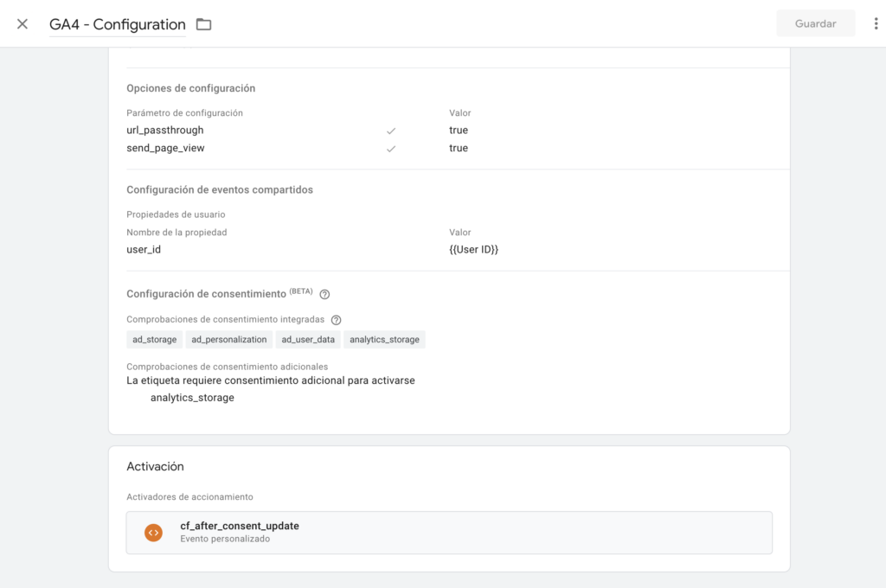The image size is (886, 588).
Task: Select the ad_personalization consent chip
Action: click(x=228, y=340)
